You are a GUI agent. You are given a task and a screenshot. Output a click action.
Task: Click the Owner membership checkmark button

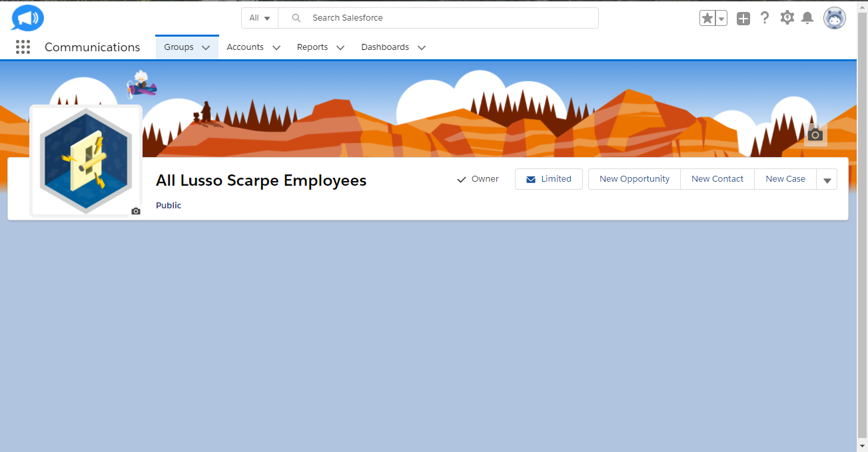pos(478,179)
